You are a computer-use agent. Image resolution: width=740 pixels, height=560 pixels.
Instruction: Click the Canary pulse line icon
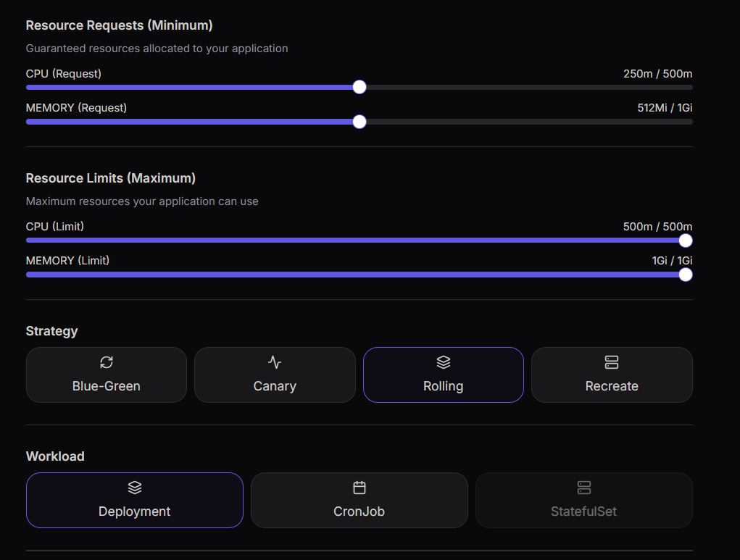275,362
